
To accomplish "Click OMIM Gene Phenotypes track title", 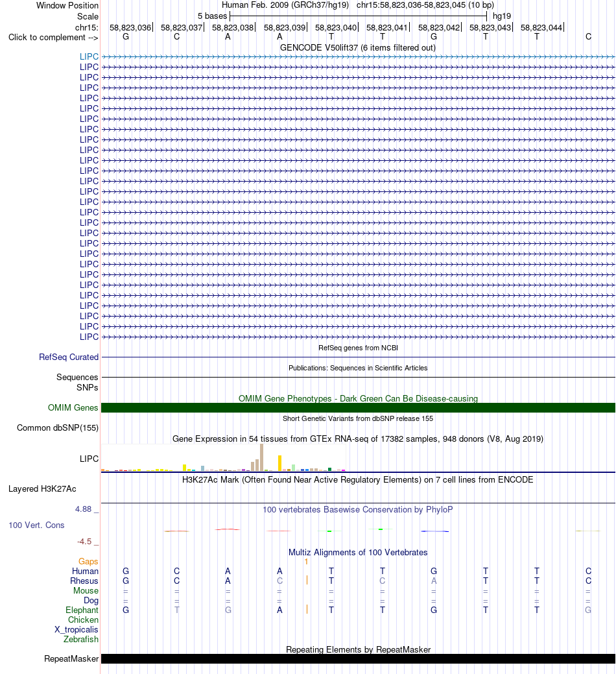I will (x=359, y=398).
